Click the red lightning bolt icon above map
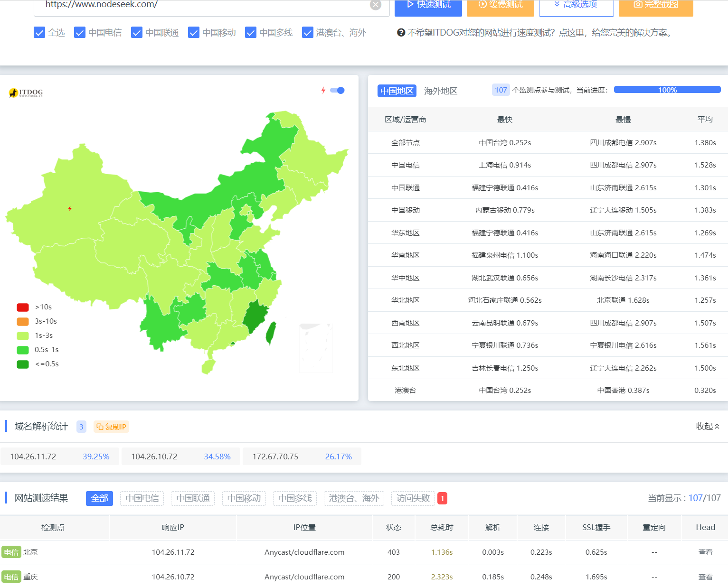This screenshot has width=728, height=587. [x=323, y=90]
